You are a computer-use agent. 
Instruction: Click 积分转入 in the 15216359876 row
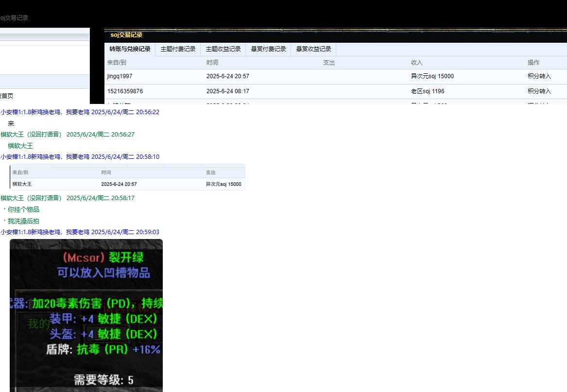(x=539, y=91)
